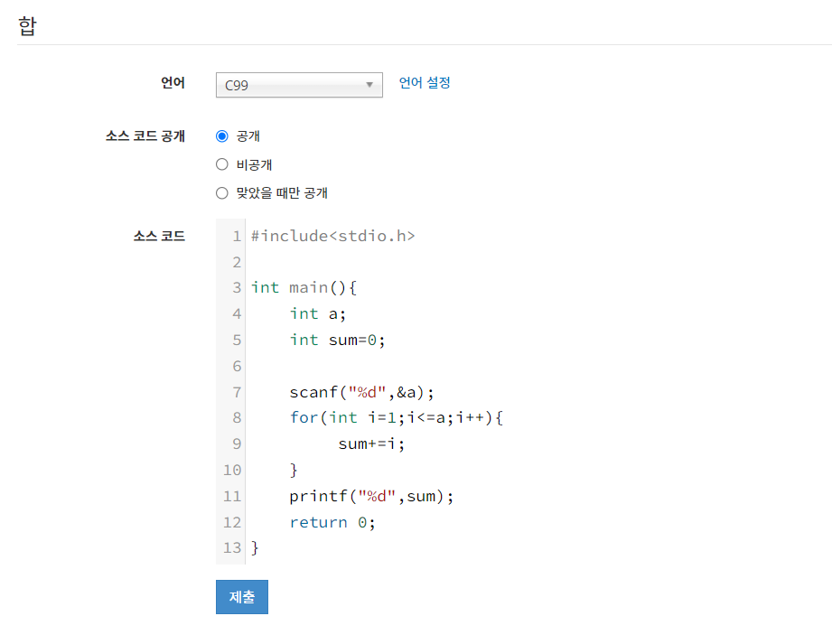Select the 공개 radio option
The image size is (832, 644).
[222, 136]
